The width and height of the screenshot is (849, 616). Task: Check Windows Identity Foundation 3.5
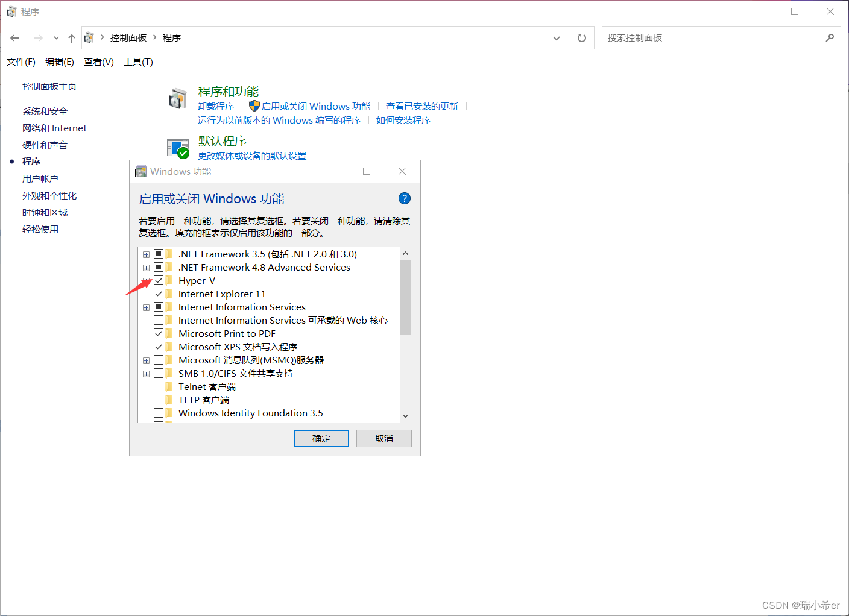[x=159, y=413]
